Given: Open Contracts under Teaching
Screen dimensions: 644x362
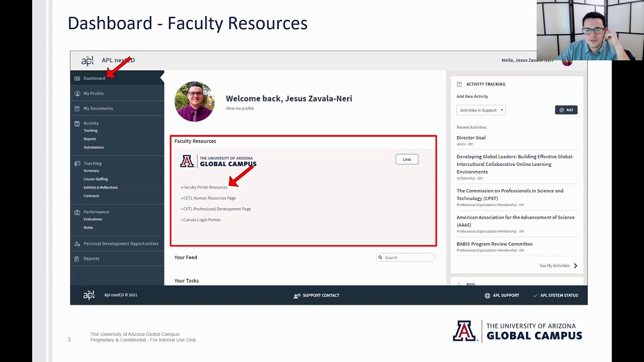Looking at the screenshot, I should click(x=91, y=196).
